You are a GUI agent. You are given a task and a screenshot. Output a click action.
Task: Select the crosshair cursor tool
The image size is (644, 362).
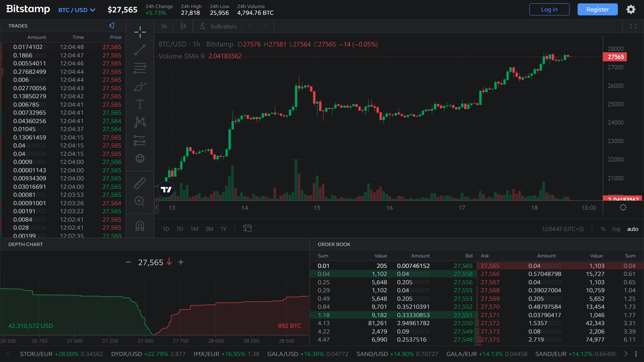click(140, 32)
